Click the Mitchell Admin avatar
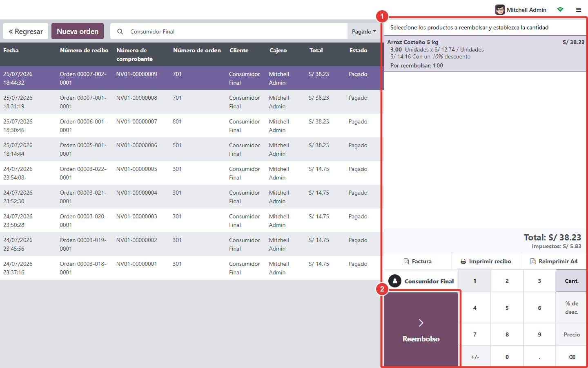 click(500, 10)
